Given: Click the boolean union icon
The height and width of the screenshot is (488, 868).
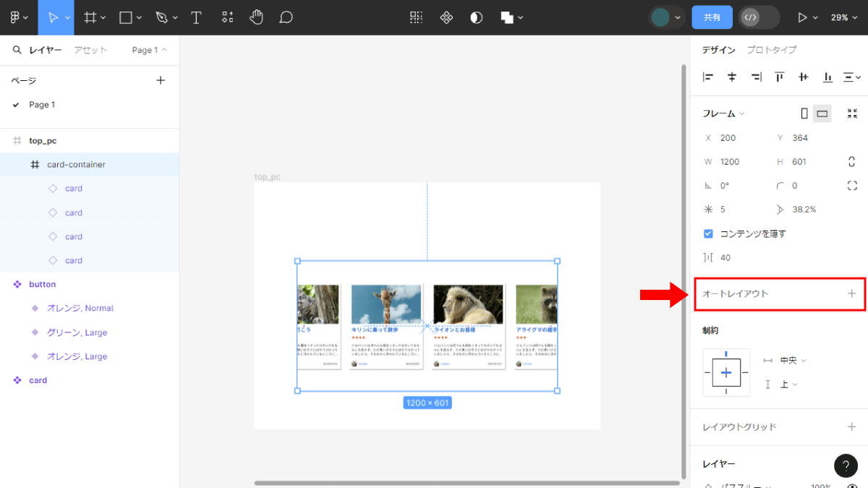Looking at the screenshot, I should pyautogui.click(x=507, y=17).
